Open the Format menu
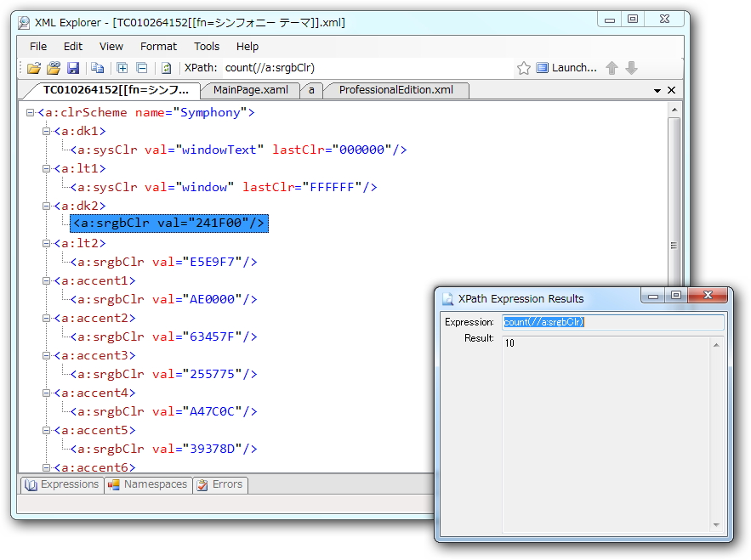The width and height of the screenshot is (751, 560). (x=157, y=46)
